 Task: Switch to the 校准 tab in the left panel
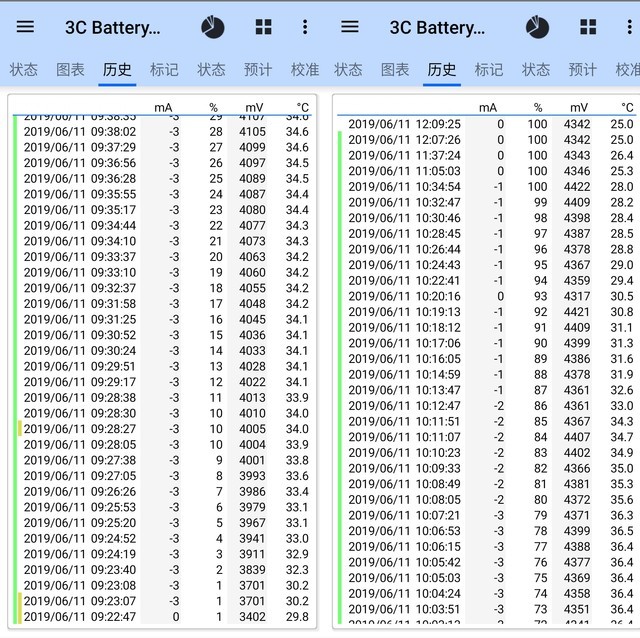coord(304,69)
